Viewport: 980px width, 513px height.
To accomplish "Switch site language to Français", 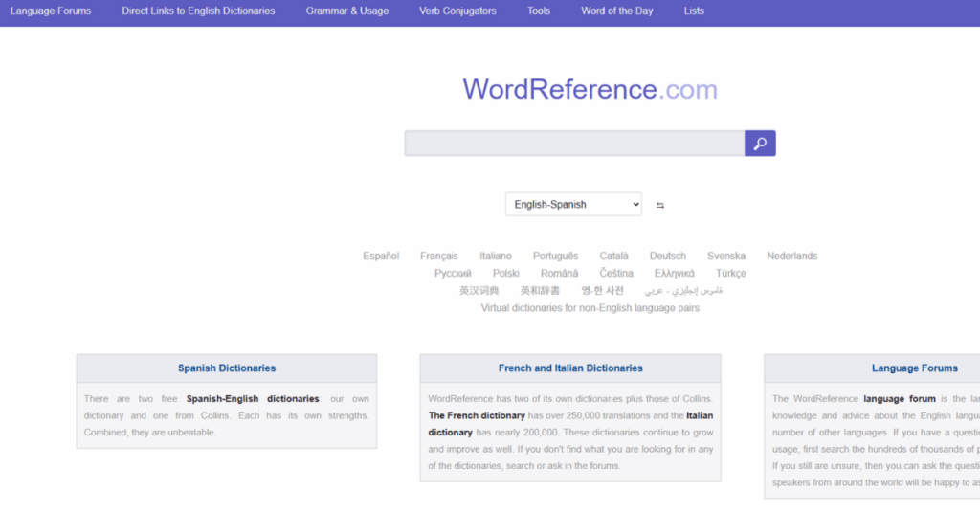I will (x=439, y=256).
